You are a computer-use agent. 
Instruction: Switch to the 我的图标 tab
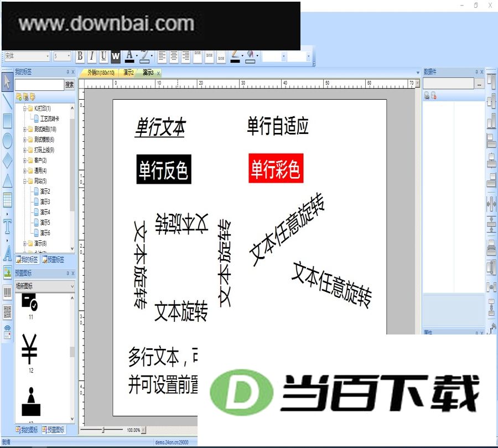[x=27, y=430]
